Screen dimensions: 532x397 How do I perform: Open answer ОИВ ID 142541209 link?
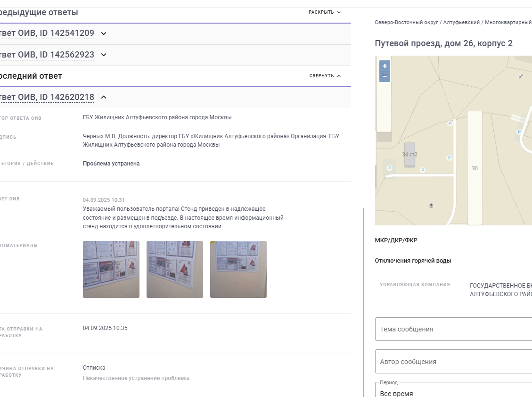point(47,33)
